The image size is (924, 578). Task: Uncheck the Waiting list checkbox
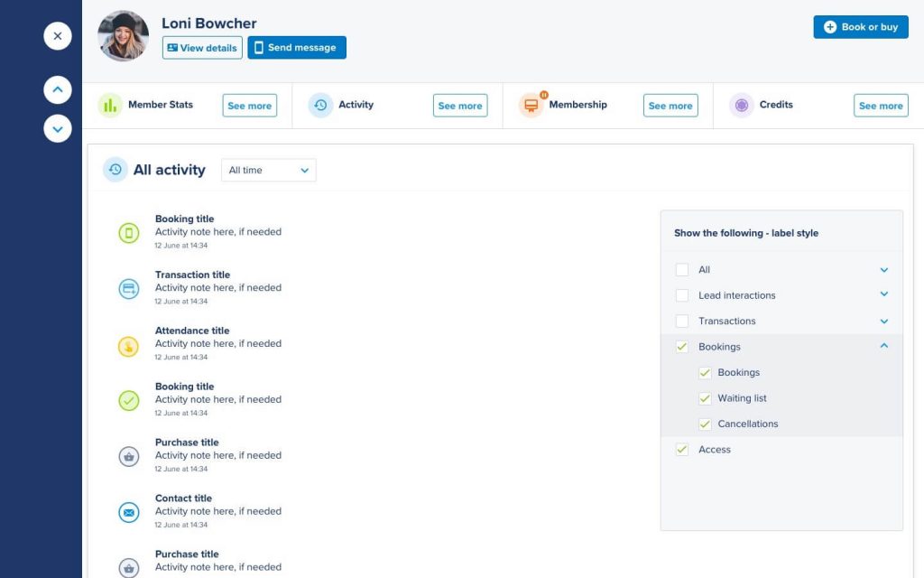[x=705, y=397]
